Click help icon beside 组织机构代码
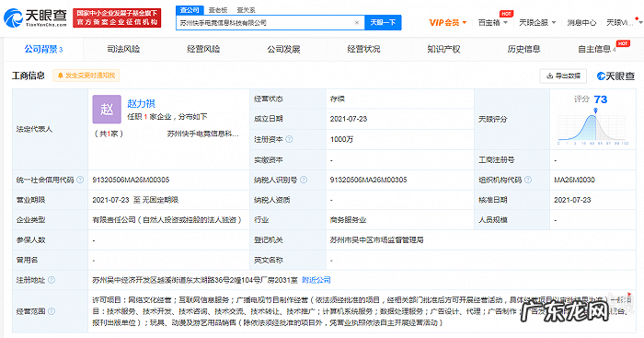Viewport: 644px width, 338px height. 528,180
